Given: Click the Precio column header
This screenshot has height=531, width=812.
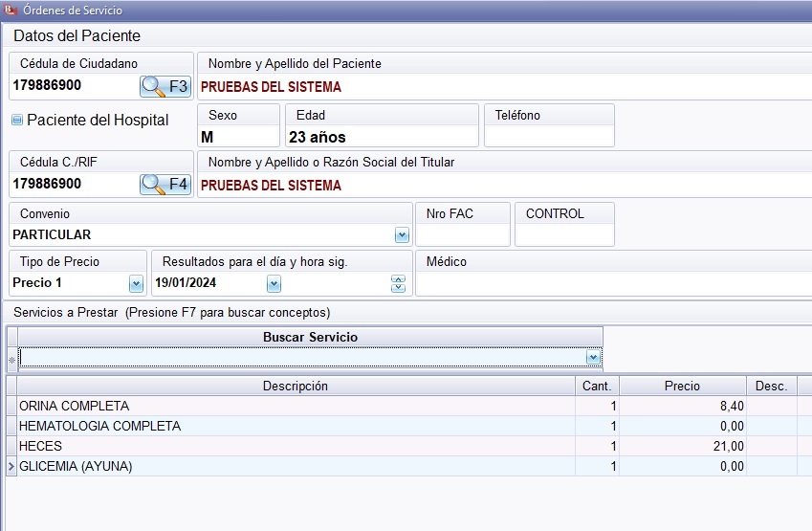Looking at the screenshot, I should [682, 387].
